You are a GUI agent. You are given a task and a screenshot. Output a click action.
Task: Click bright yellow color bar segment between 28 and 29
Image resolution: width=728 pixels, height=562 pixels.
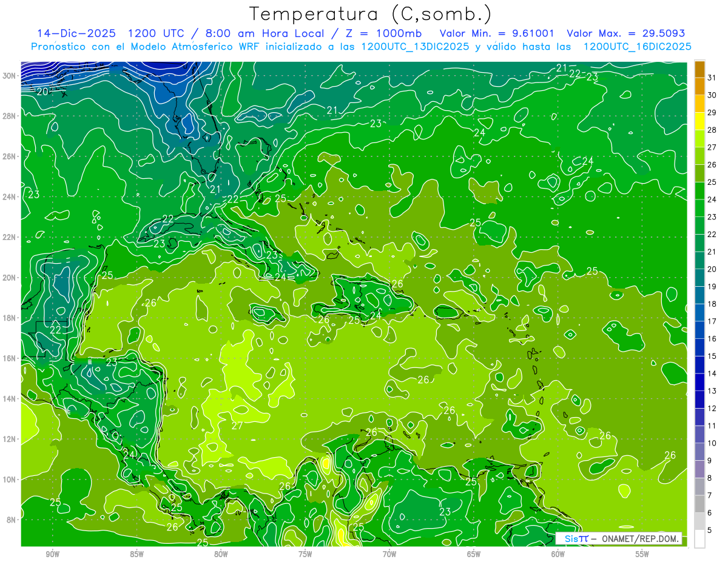[x=699, y=121]
